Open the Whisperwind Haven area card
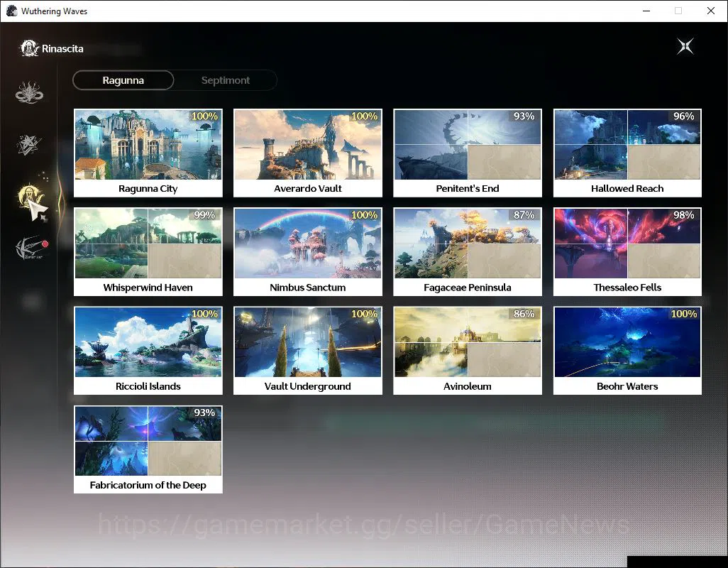Viewport: 728px width, 568px height. 148,252
